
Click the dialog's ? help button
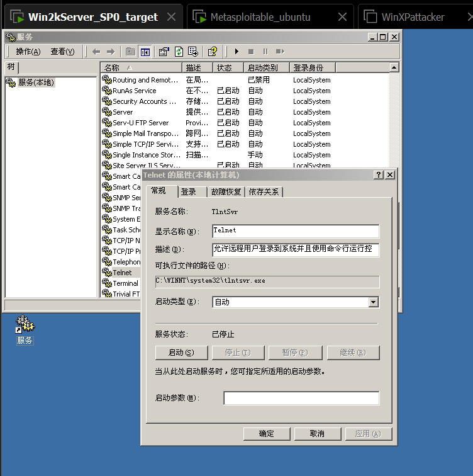click(x=379, y=175)
